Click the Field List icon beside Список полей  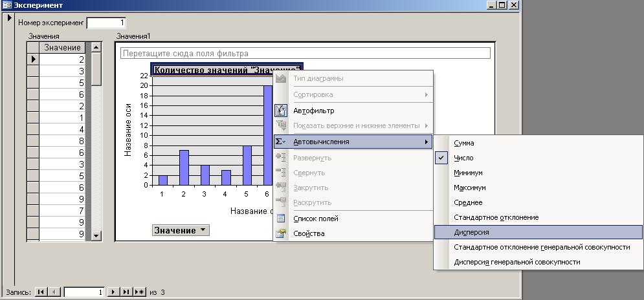coord(280,219)
